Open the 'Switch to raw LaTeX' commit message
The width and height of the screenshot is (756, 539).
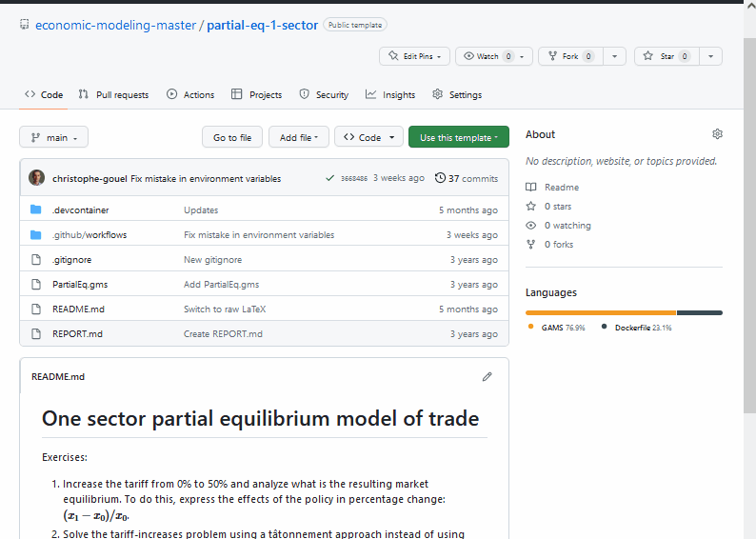click(225, 309)
